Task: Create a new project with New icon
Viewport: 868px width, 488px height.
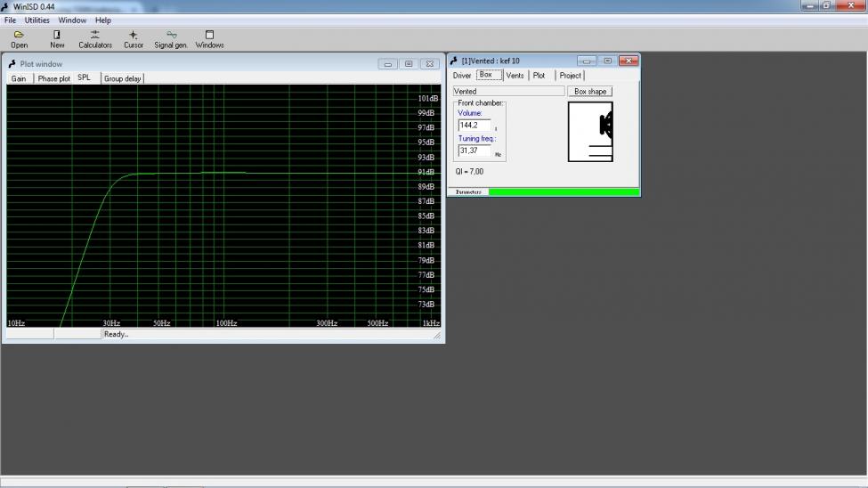Action: click(x=57, y=39)
